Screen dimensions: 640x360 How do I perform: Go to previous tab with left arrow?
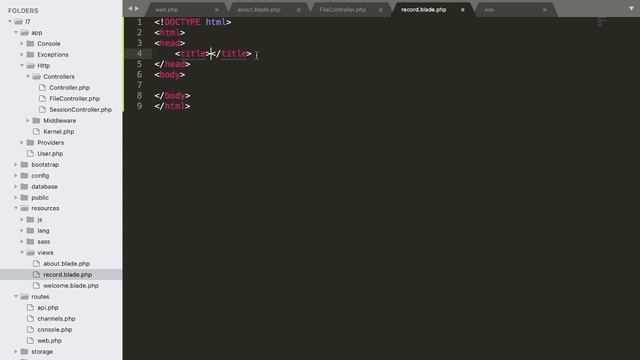pyautogui.click(x=130, y=9)
